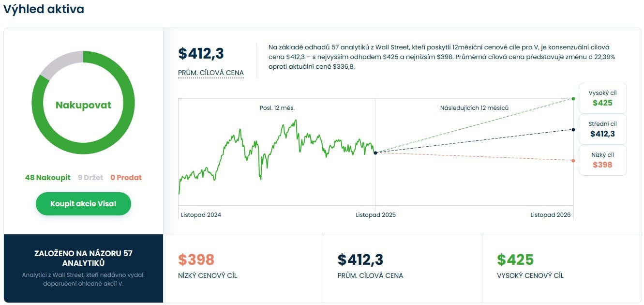Select the green high target endpoint dot
The height and width of the screenshot is (305, 644).
point(573,99)
